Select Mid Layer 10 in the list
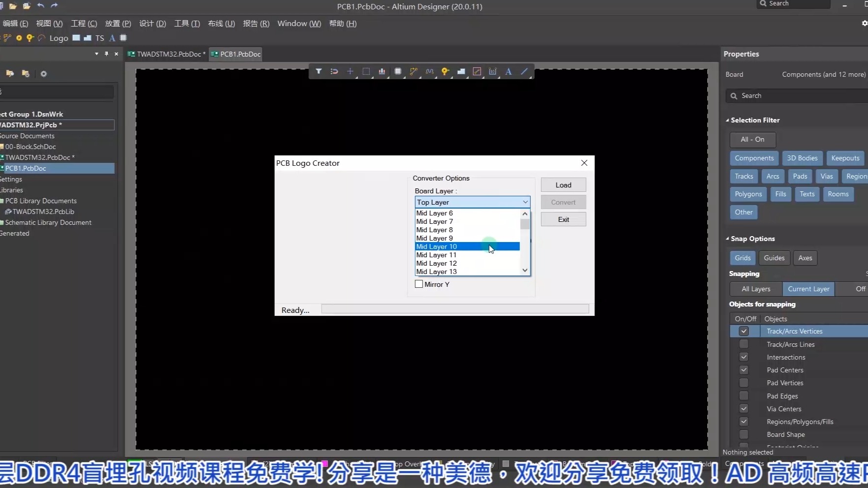The image size is (868, 488). point(468,246)
